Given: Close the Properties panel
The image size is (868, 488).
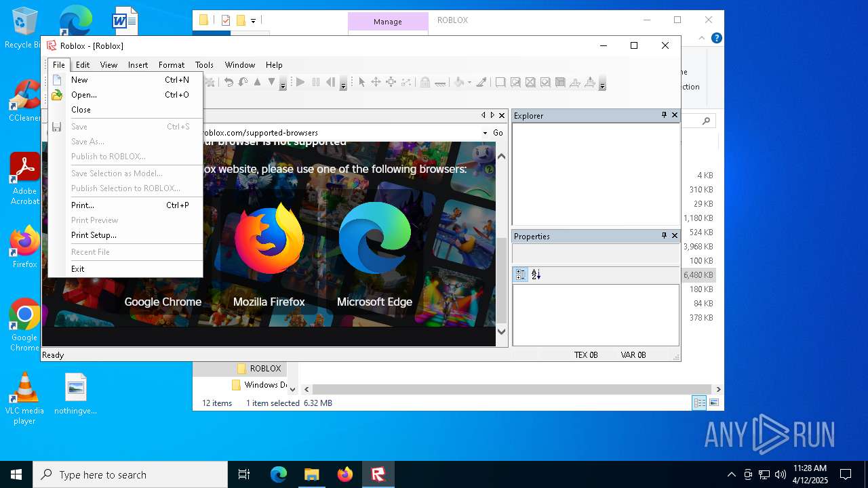Looking at the screenshot, I should pyautogui.click(x=675, y=236).
